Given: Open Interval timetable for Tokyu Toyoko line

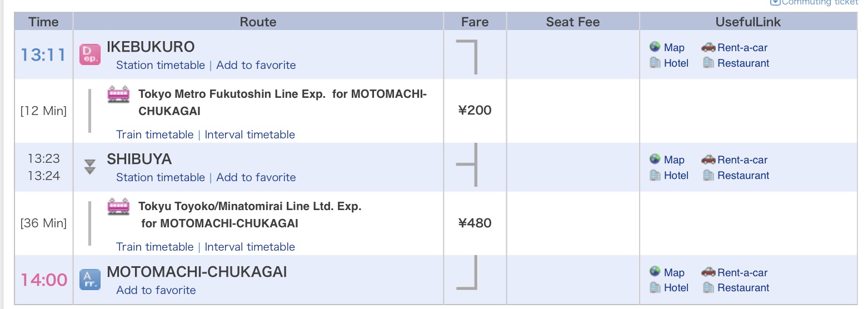Looking at the screenshot, I should (x=250, y=247).
